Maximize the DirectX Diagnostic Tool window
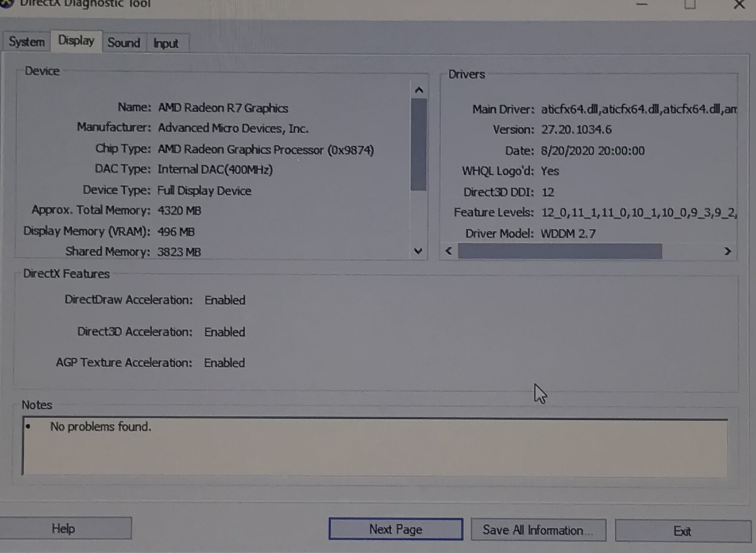 coord(690,4)
